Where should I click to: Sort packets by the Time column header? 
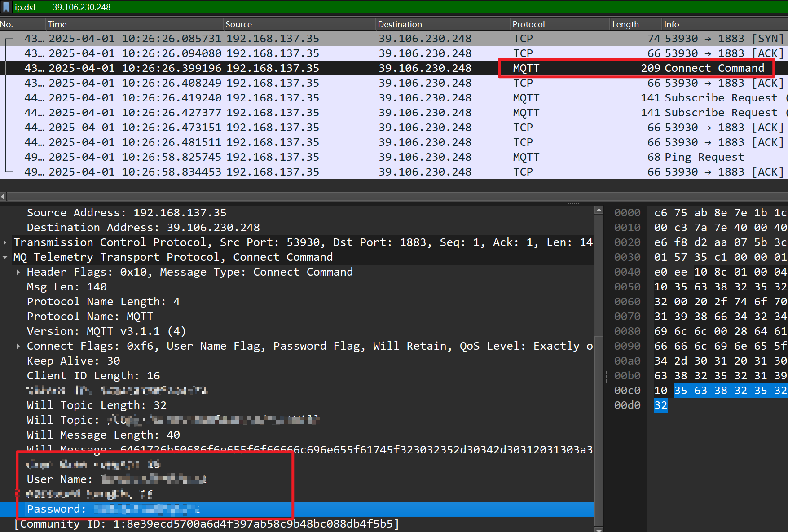point(134,24)
